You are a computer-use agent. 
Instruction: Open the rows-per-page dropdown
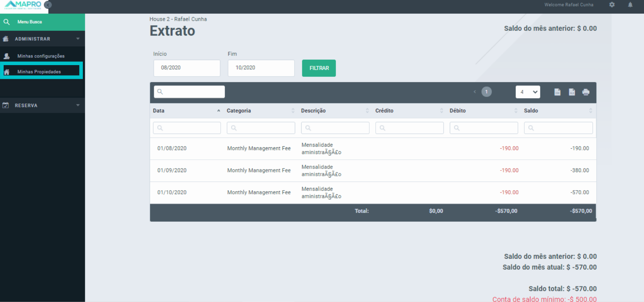[x=528, y=92]
